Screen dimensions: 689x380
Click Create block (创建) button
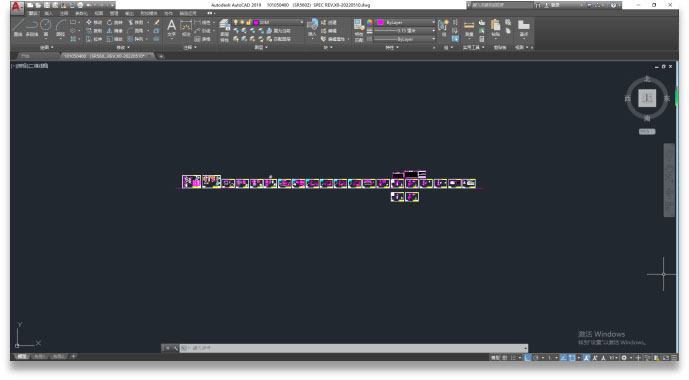click(x=329, y=22)
